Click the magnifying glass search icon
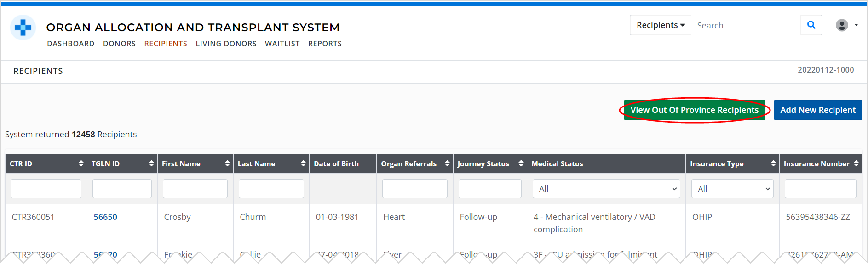The height and width of the screenshot is (264, 868). coord(811,25)
